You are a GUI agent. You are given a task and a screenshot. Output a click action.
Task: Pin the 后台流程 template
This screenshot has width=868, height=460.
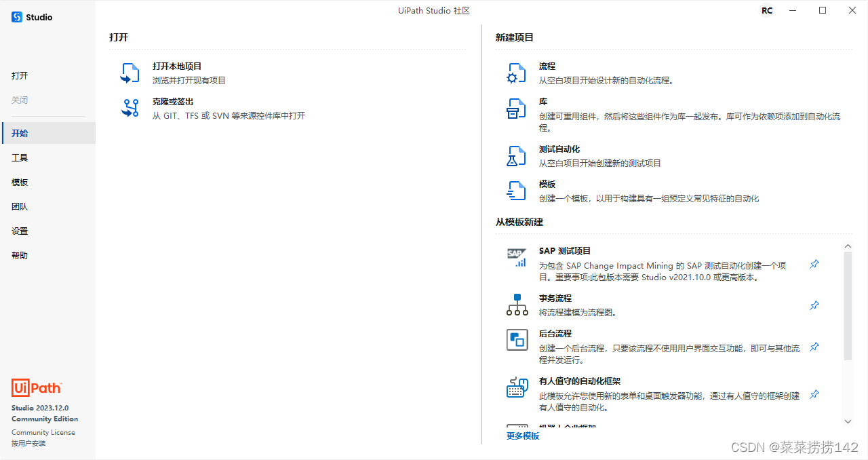[x=814, y=347]
